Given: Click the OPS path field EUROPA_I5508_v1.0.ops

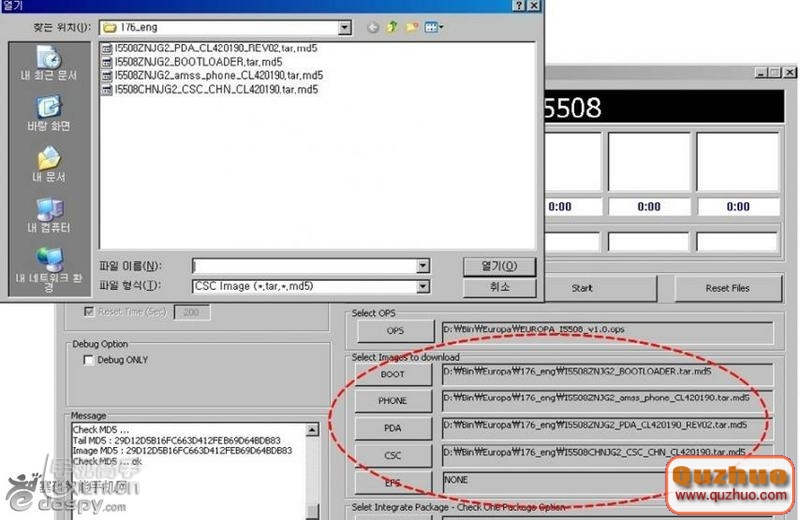Looking at the screenshot, I should point(607,333).
